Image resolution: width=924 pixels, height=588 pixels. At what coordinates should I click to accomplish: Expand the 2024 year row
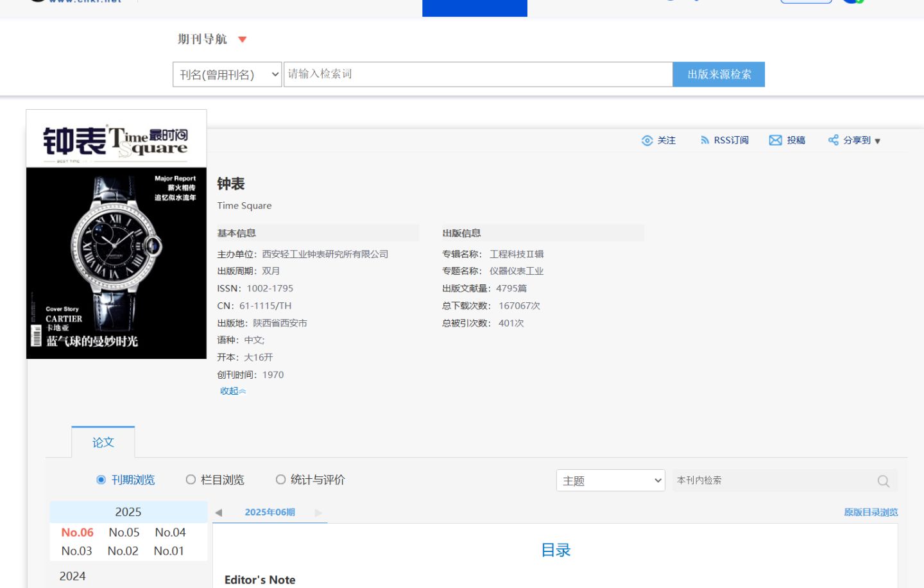73,576
